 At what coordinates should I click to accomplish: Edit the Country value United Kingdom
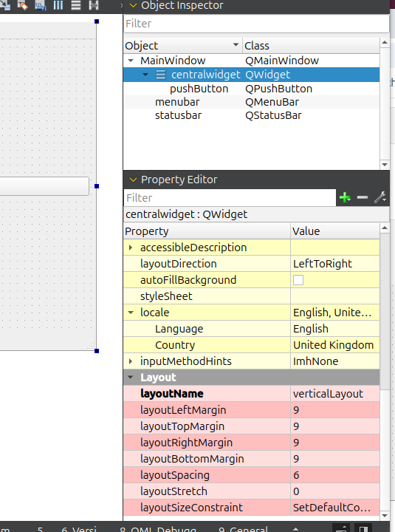[x=335, y=345]
